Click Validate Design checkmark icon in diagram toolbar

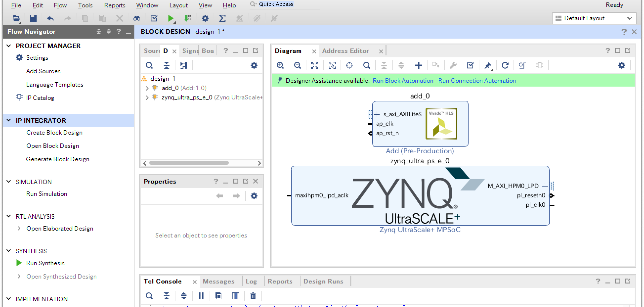pyautogui.click(x=470, y=66)
